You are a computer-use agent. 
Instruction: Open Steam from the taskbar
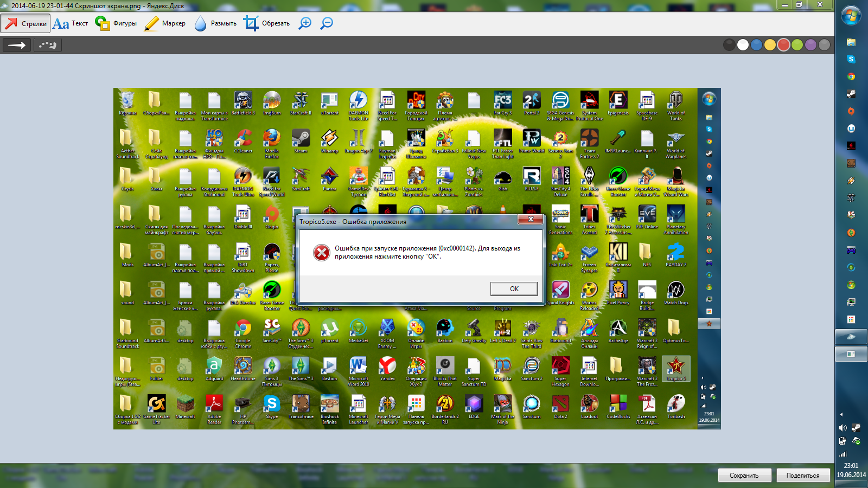pos(851,94)
